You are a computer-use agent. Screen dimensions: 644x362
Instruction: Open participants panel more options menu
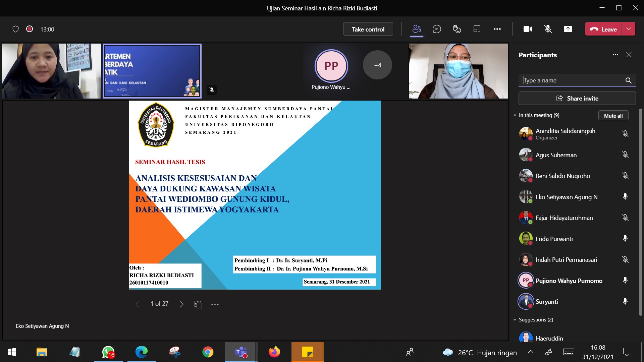615,55
